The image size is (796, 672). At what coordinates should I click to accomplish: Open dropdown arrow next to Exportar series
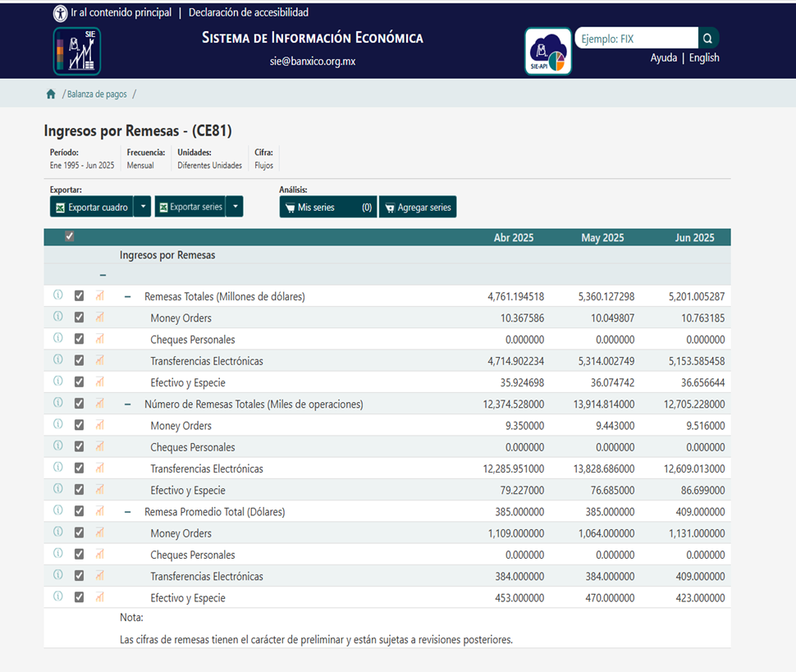[235, 207]
